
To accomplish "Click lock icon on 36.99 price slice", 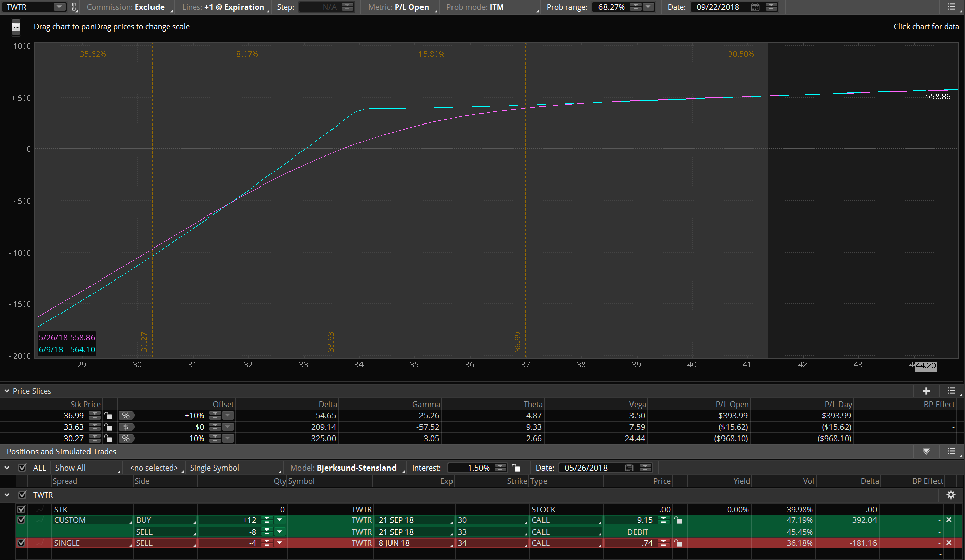I will (108, 416).
